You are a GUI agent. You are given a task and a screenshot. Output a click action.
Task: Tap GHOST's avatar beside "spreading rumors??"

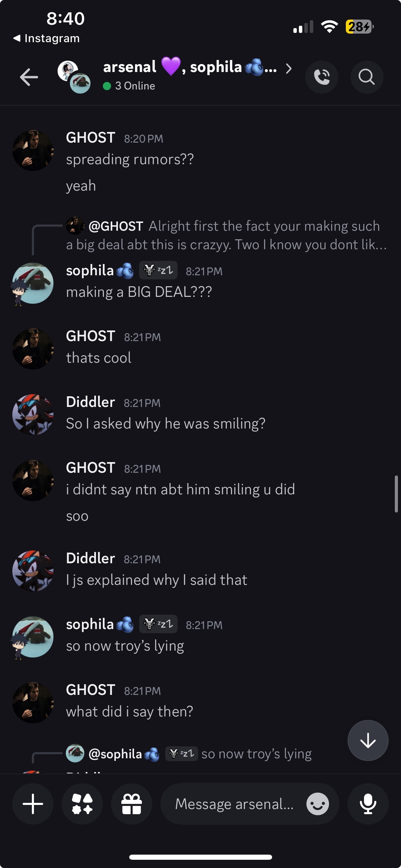(33, 150)
